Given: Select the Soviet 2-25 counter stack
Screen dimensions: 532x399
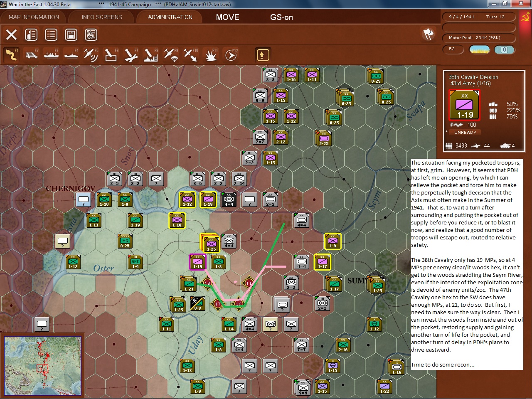Looking at the screenshot, I should 324,138.
